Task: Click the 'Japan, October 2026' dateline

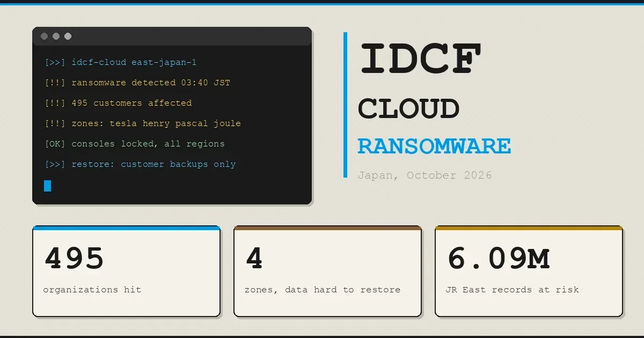Action: pyautogui.click(x=425, y=175)
